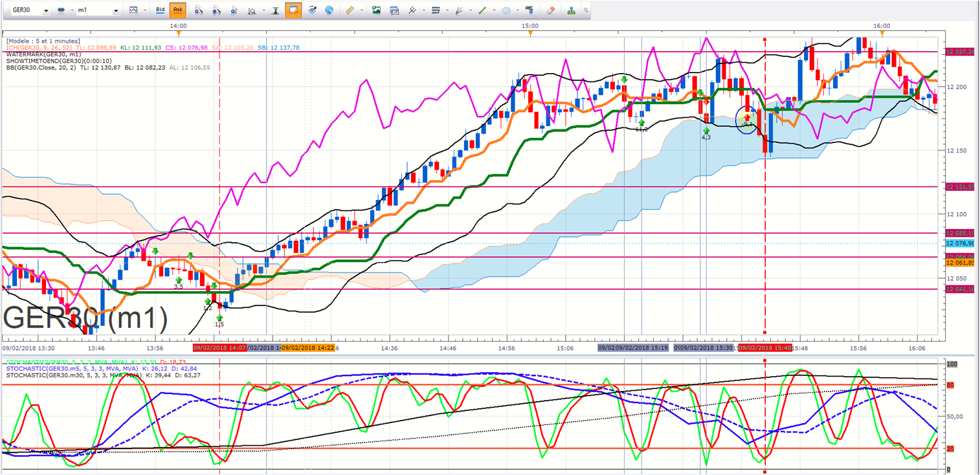Click the chart type icon
The image size is (980, 475).
pos(133,11)
